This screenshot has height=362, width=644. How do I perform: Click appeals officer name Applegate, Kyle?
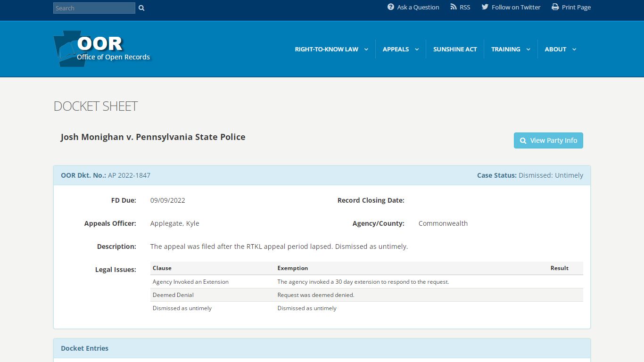175,223
